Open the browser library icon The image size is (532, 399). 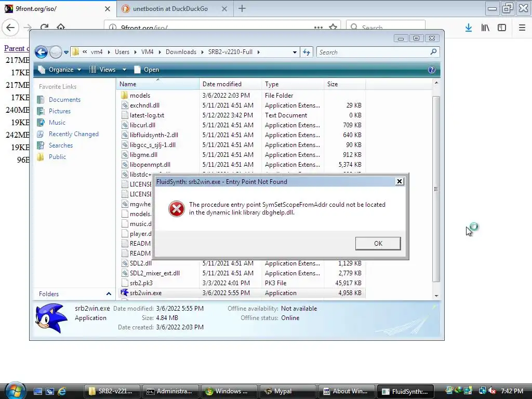(x=485, y=28)
